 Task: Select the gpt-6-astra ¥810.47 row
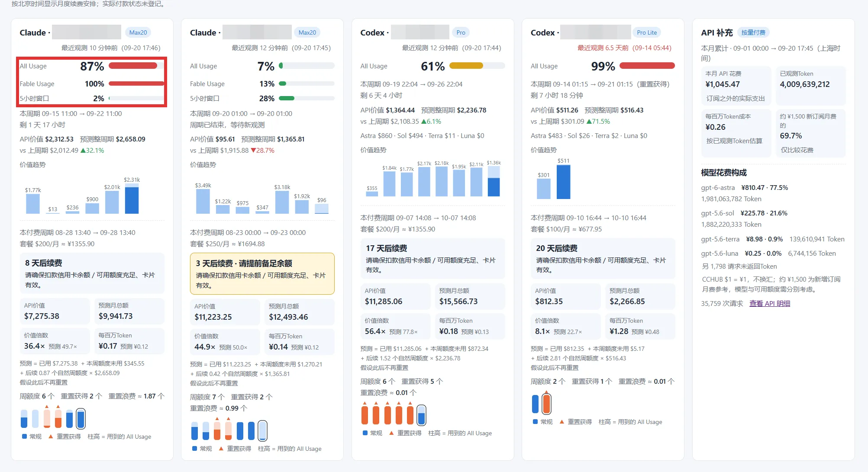coord(773,193)
